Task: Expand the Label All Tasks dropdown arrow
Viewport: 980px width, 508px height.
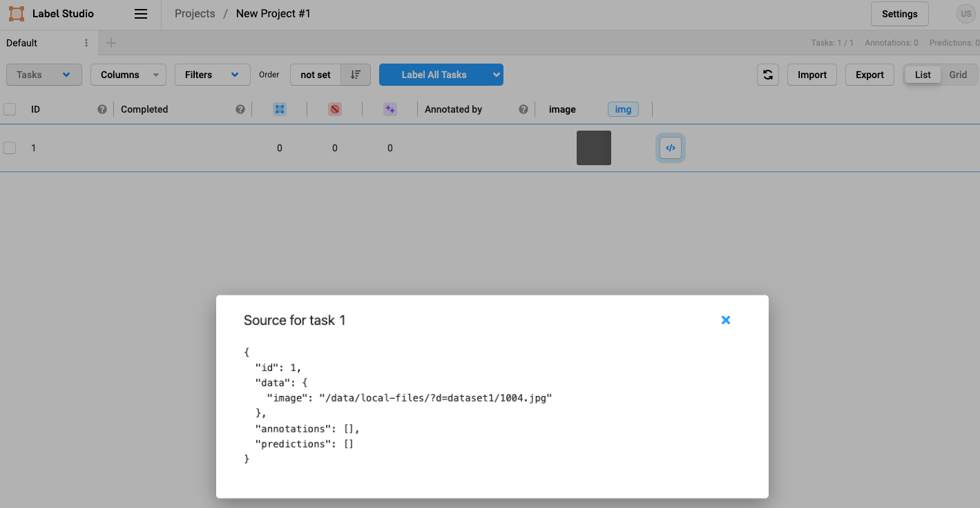Action: click(x=496, y=74)
